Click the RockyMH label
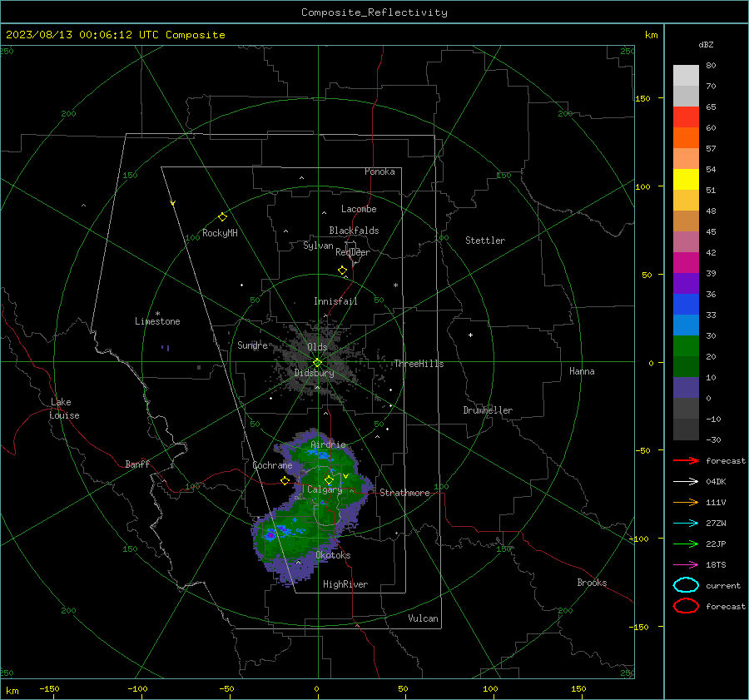This screenshot has height=700, width=749. point(220,233)
